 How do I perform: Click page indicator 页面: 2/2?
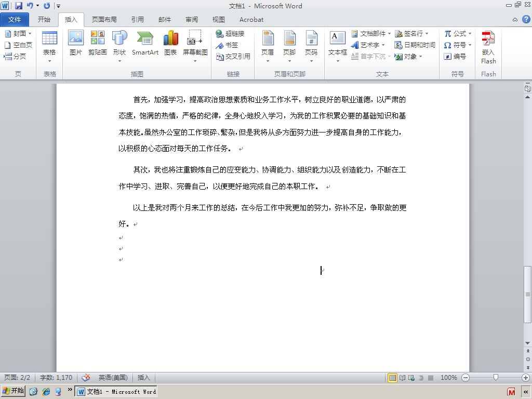point(17,377)
